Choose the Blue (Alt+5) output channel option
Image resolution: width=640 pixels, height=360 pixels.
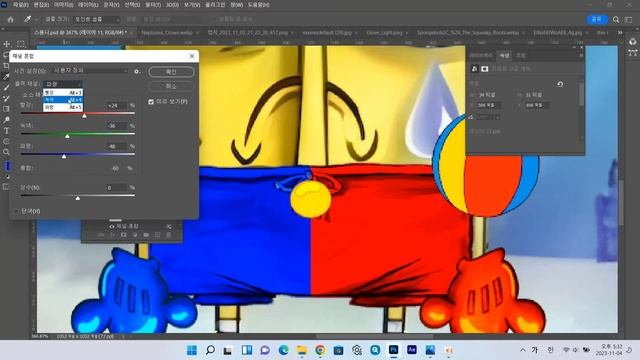[x=63, y=107]
